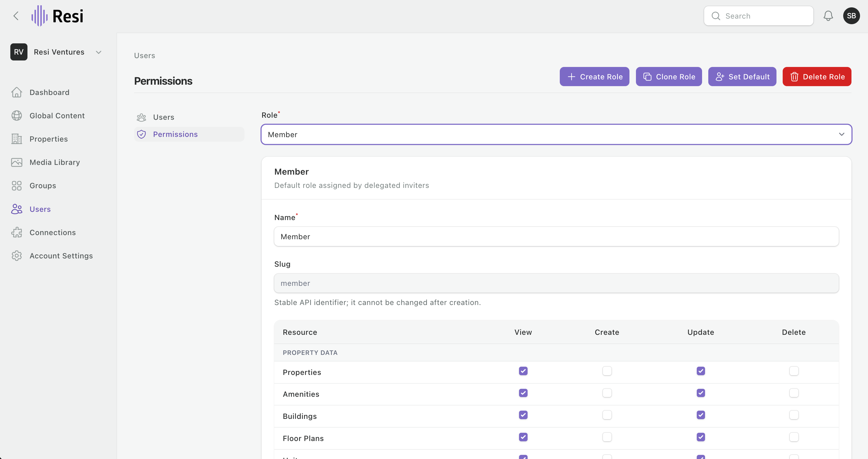Click the View column header
The width and height of the screenshot is (868, 459).
[523, 332]
